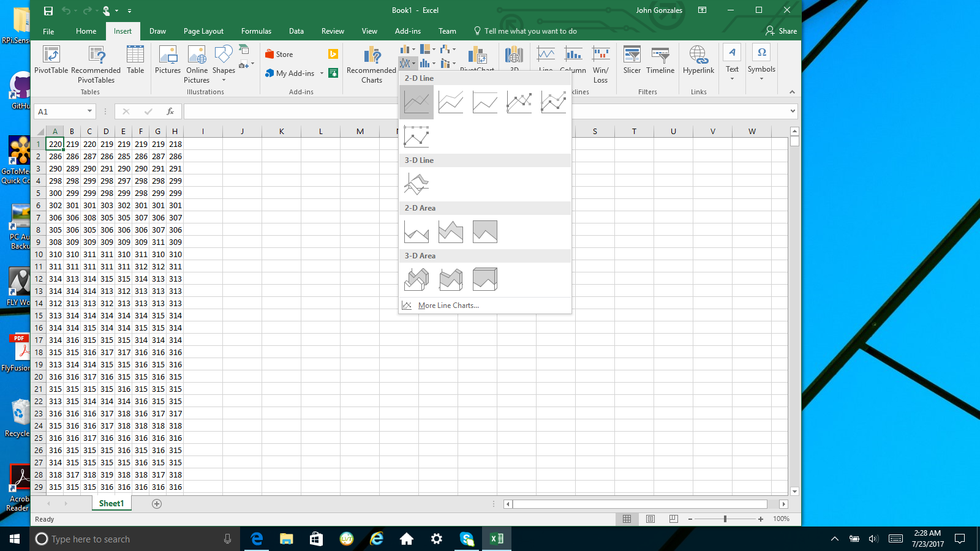Switch to the Formulas tab
The width and height of the screenshot is (980, 551).
point(256,31)
